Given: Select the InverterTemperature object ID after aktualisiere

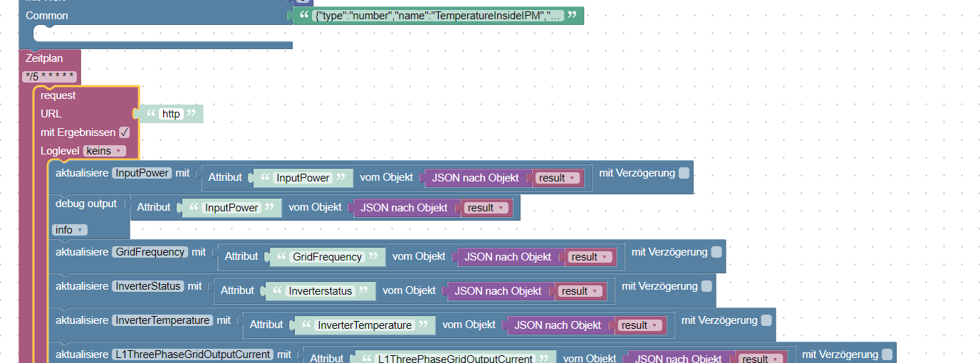Looking at the screenshot, I should (162, 320).
